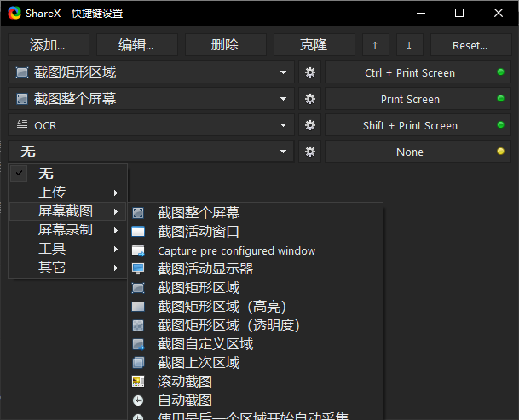The width and height of the screenshot is (519, 420).
Task: Choose 截图活动窗口 from the submenu
Action: pos(255,232)
